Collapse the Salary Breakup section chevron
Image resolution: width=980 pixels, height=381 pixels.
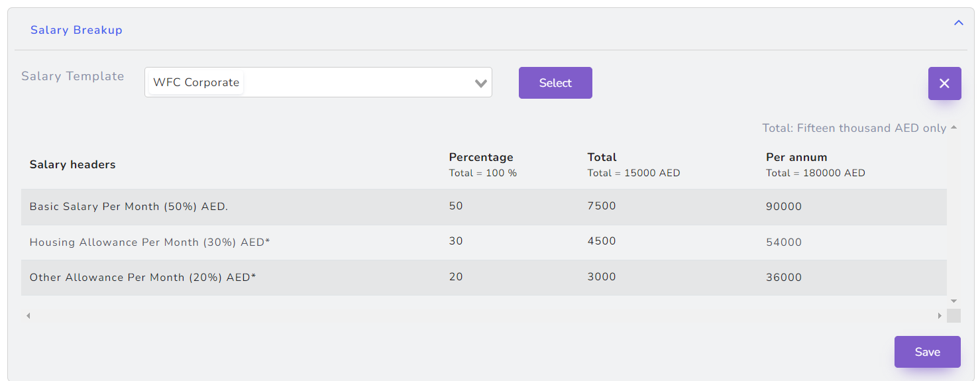(958, 23)
